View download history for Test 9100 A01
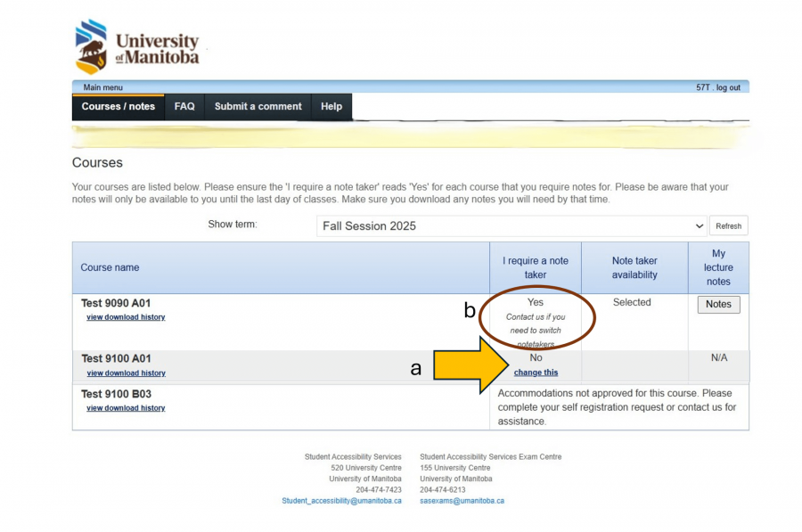Screen dimensions: 802x532 (126, 373)
